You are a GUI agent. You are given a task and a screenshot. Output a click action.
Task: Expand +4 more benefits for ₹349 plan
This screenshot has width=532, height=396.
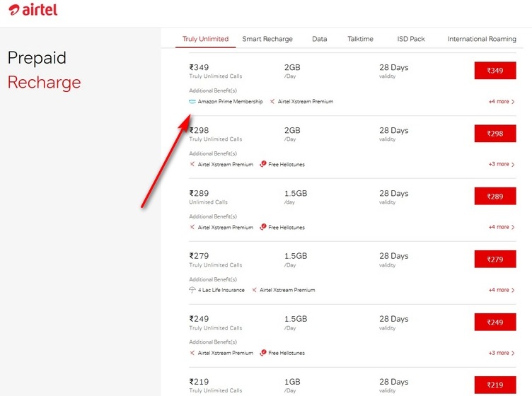click(502, 101)
